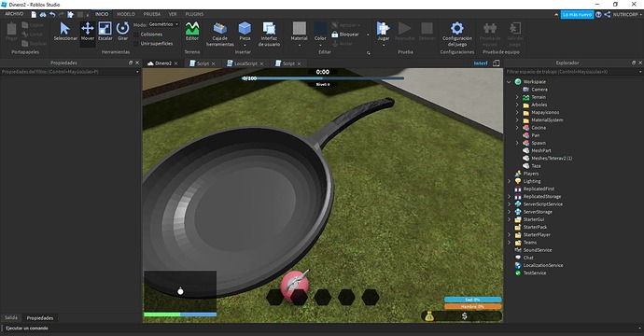The height and width of the screenshot is (336, 644).
Task: Select Pan in the Explorer
Action: coord(536,135)
